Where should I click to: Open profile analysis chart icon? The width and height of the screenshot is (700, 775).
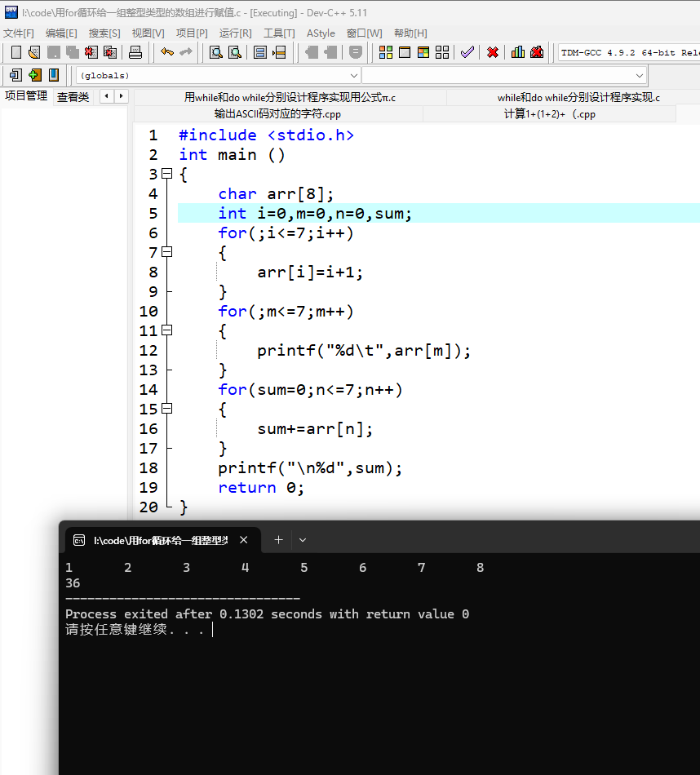(517, 52)
